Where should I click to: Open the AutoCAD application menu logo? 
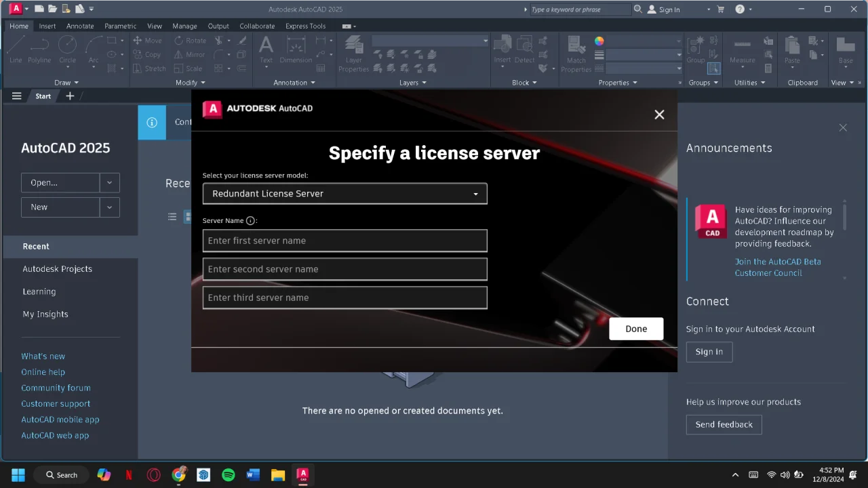point(16,9)
